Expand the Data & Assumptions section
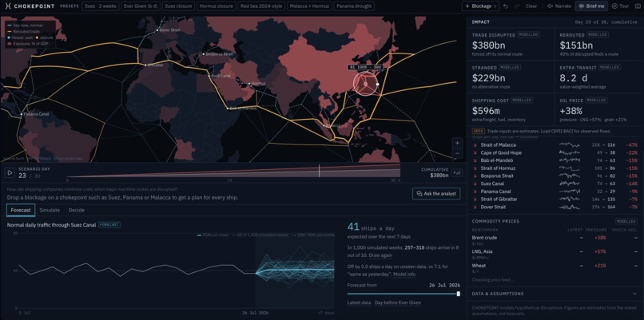 pos(555,294)
